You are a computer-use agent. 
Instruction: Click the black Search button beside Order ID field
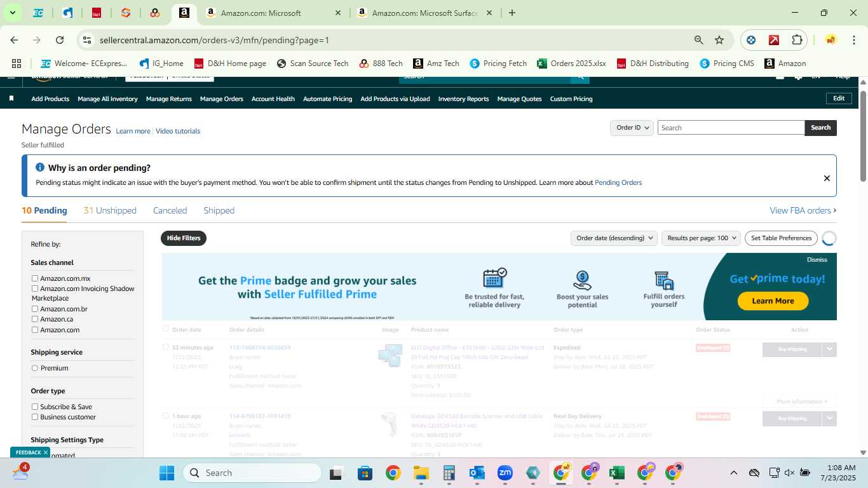[x=820, y=128]
